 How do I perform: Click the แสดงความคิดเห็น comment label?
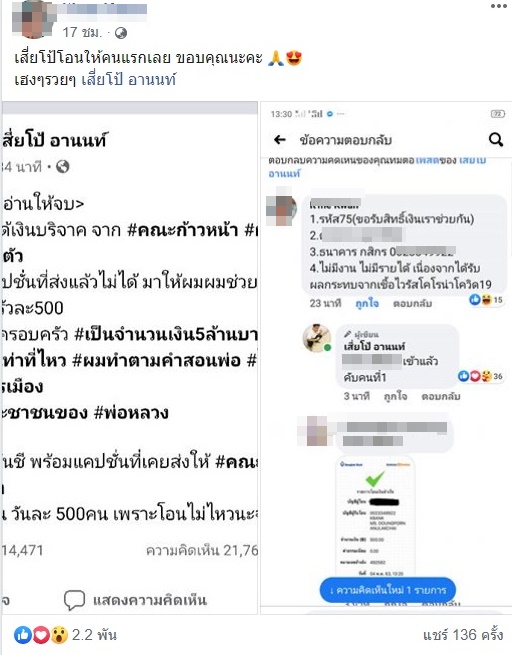point(150,600)
